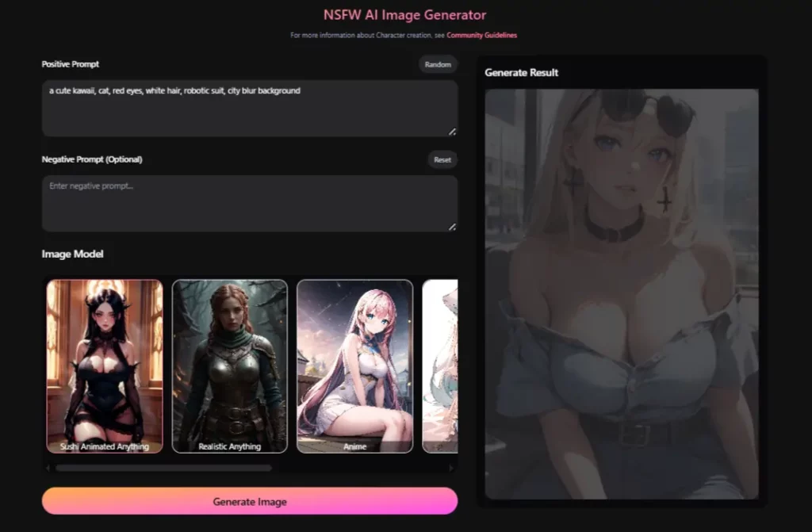
Task: Open the generated result image
Action: pos(622,293)
